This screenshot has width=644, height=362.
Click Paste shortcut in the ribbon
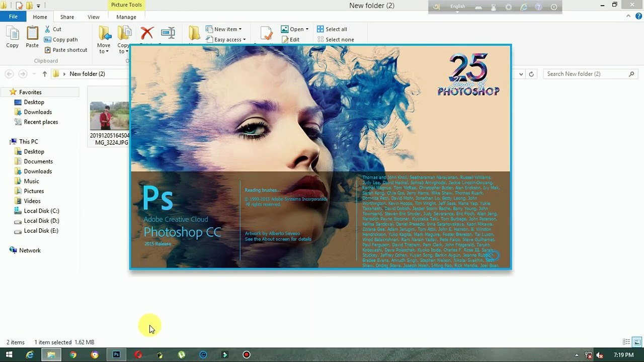point(65,50)
